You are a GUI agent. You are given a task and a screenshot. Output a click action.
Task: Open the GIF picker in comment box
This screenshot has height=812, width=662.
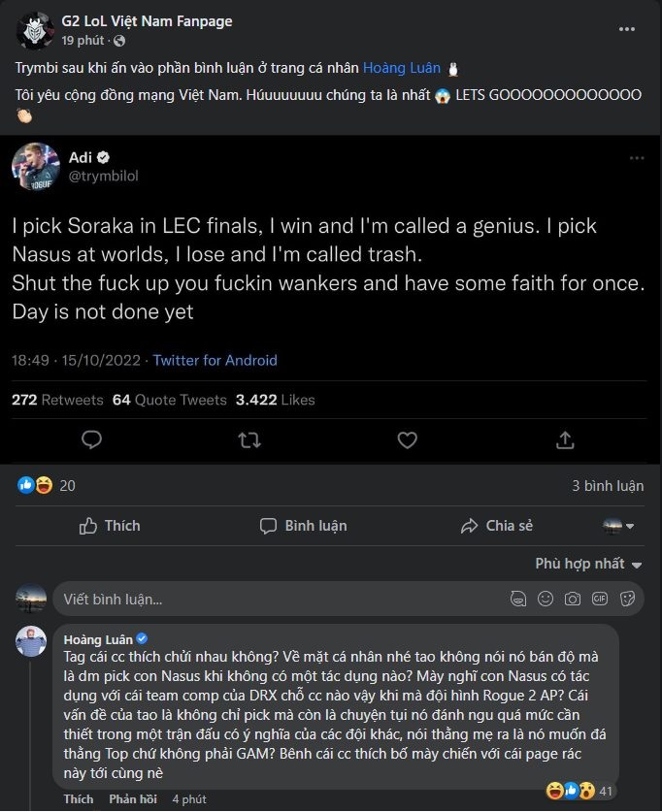tap(600, 599)
